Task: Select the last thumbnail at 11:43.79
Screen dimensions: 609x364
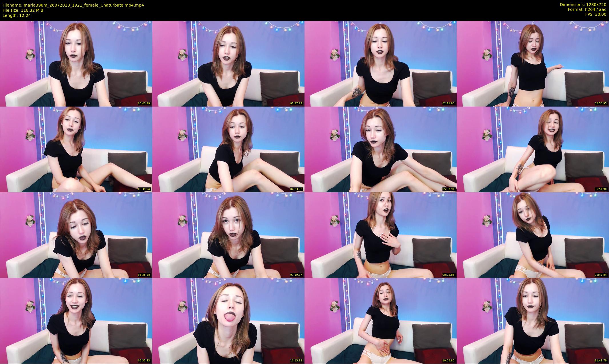Action: coord(533,321)
